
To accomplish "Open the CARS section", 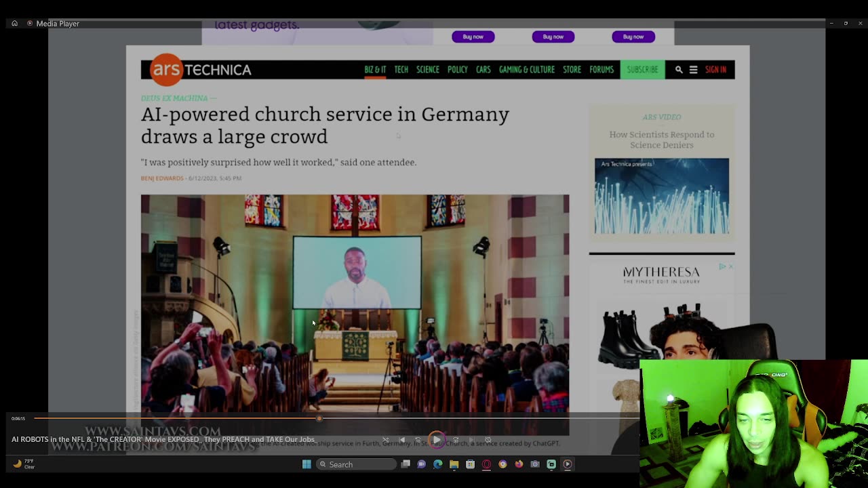I will click(484, 70).
